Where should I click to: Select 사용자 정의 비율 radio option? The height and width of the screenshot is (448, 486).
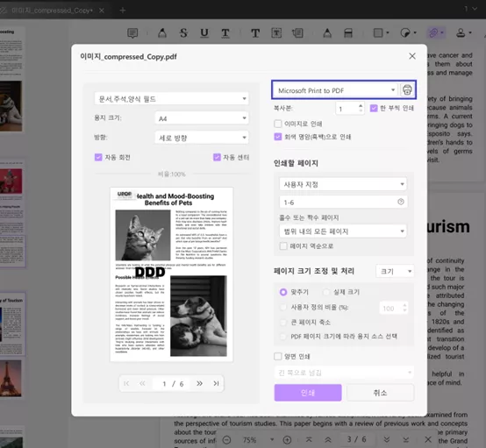283,308
